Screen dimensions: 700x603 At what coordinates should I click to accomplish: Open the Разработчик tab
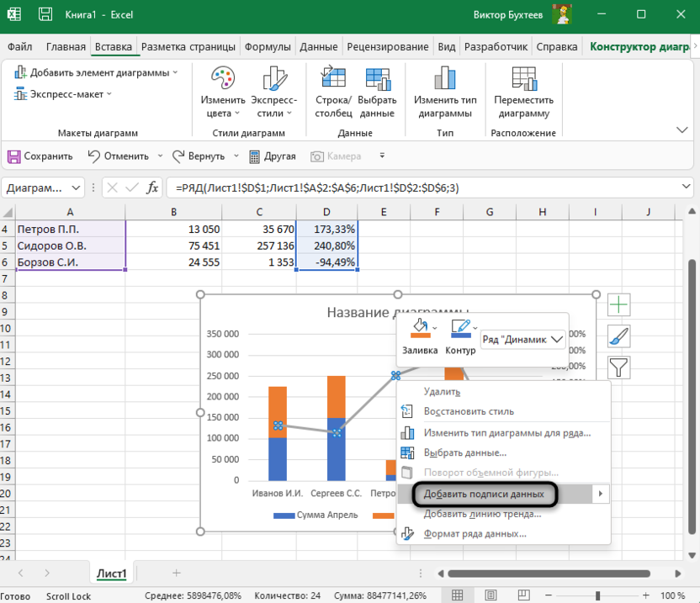[496, 47]
